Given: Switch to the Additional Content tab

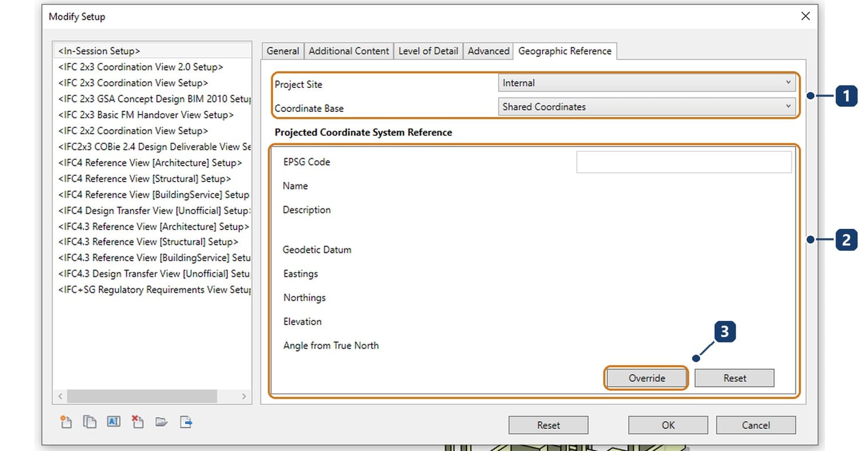Looking at the screenshot, I should [349, 51].
